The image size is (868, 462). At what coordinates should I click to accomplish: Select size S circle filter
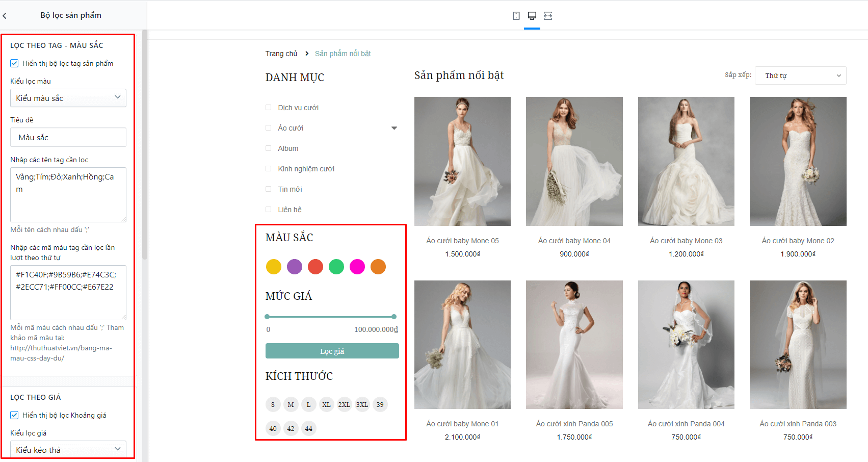[273, 404]
